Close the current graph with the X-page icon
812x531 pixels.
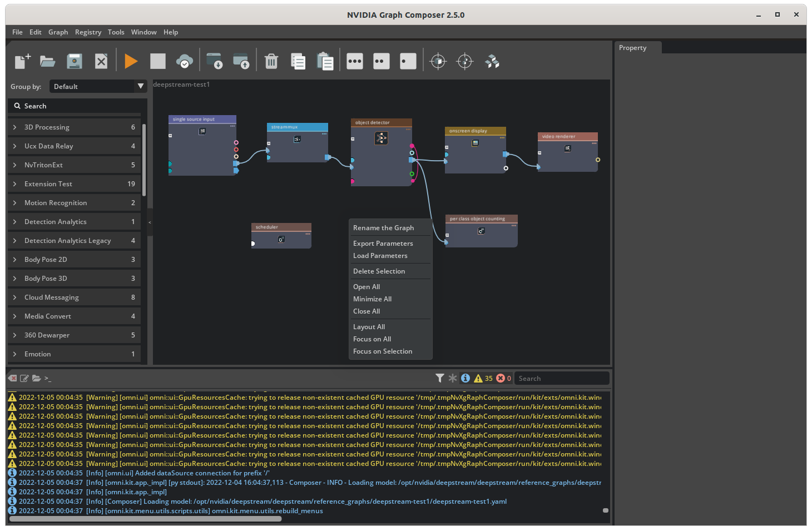101,61
